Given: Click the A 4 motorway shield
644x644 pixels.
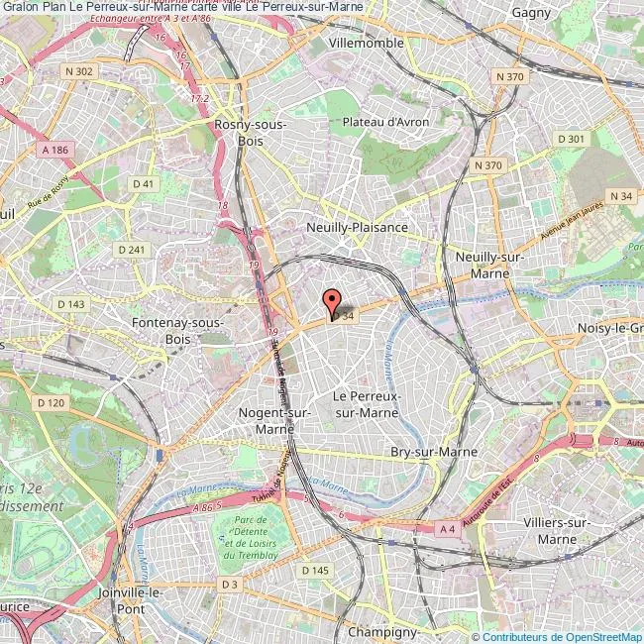Looking at the screenshot, I should coord(447,529).
